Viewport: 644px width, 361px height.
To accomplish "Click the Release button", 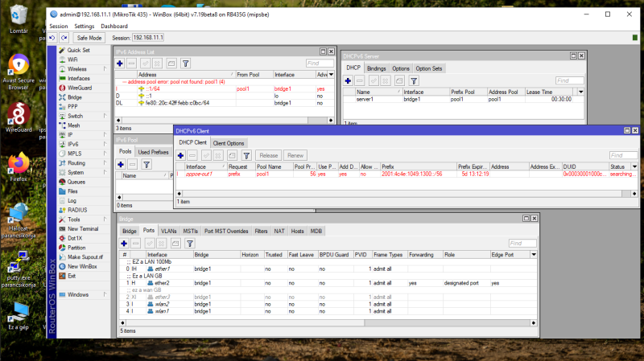I will point(269,155).
